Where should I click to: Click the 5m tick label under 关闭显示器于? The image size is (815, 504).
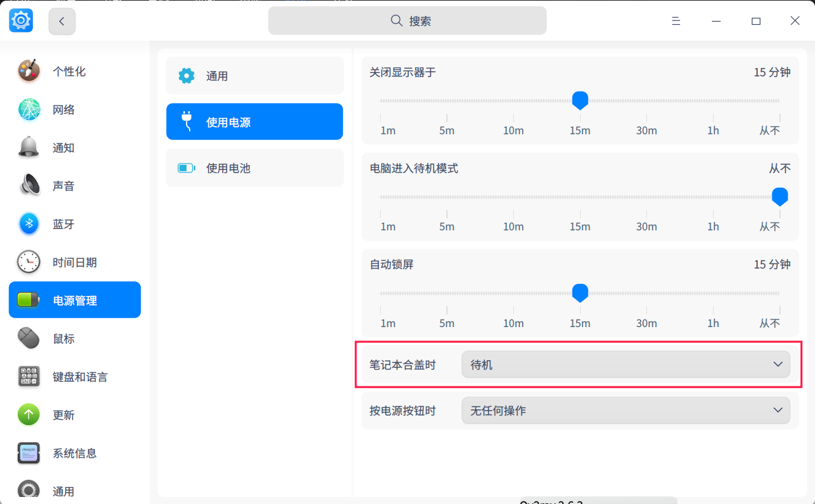[447, 130]
